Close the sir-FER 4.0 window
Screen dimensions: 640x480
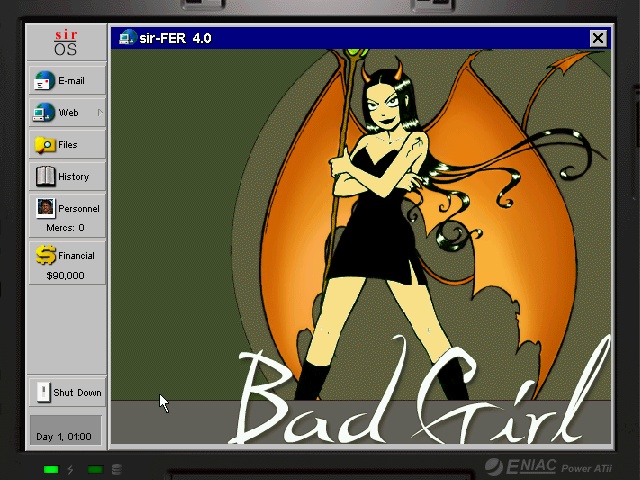[597, 38]
